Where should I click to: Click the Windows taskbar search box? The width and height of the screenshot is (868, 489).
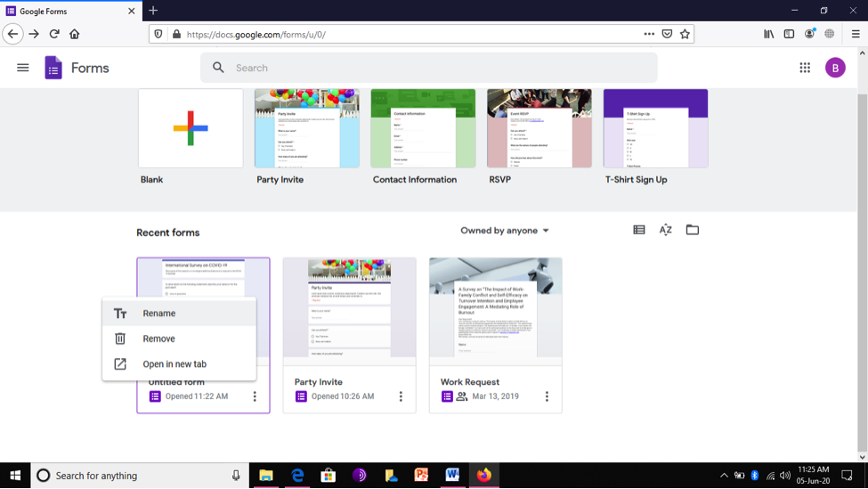[140, 476]
